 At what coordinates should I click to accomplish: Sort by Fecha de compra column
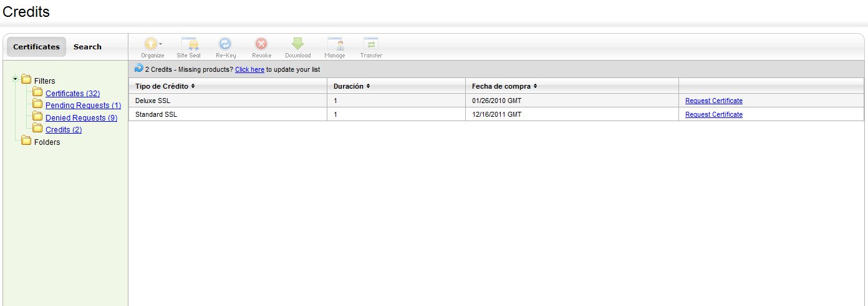pos(504,86)
